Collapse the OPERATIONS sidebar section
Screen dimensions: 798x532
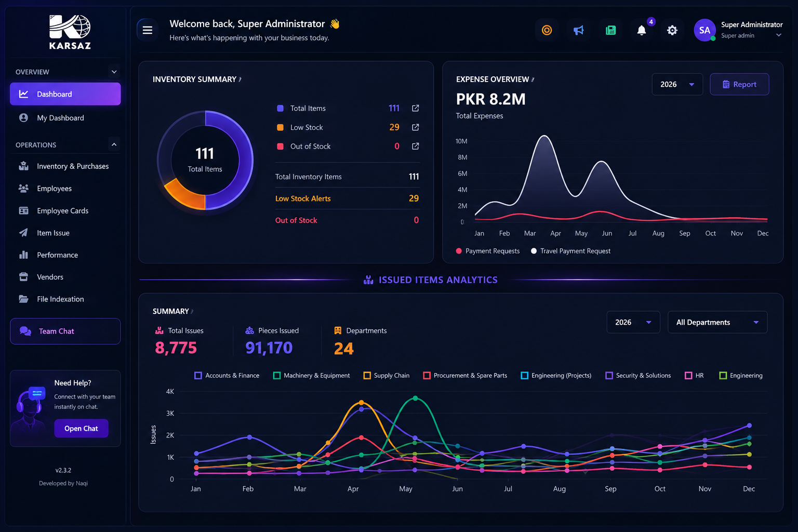click(114, 144)
